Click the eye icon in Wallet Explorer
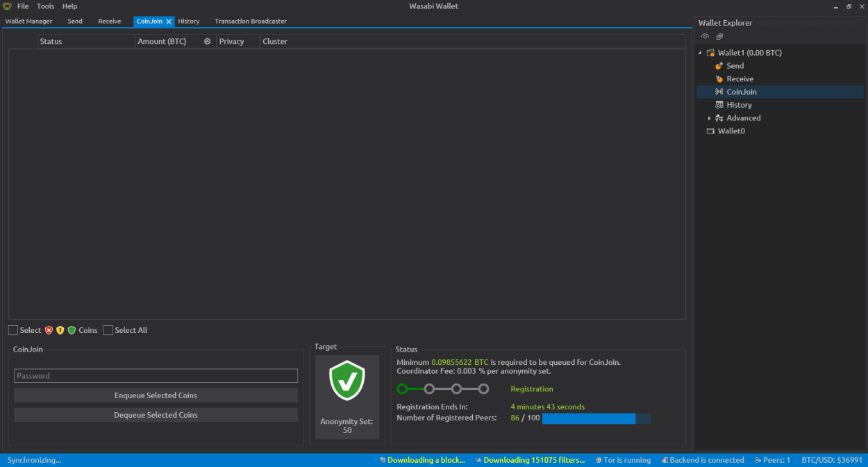Screen dimensions: 868x467 point(705,37)
